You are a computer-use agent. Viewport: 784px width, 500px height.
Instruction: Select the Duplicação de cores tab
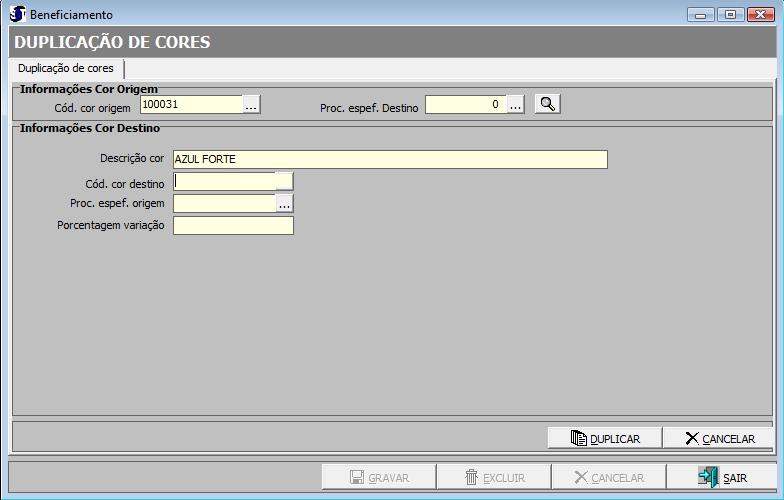point(66,68)
